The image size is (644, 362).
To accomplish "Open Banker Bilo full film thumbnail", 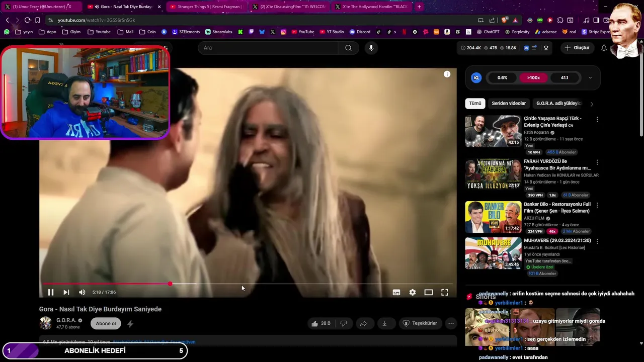I will (493, 217).
